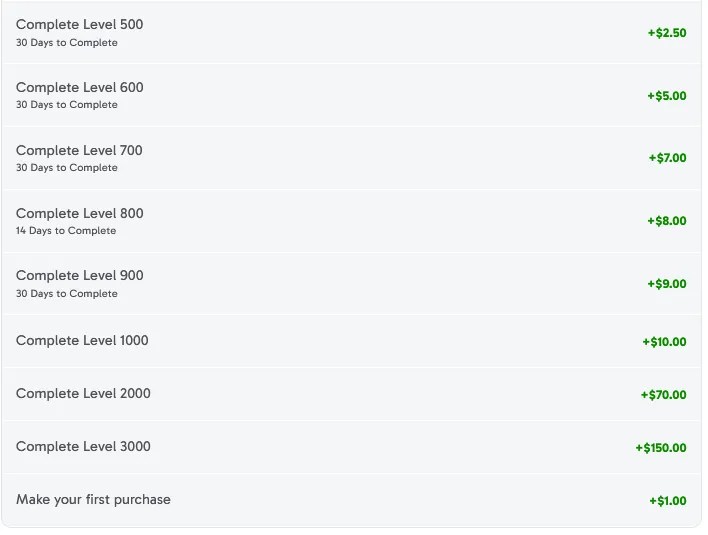This screenshot has width=708, height=535.
Task: Open the Complete Level 3000 goal
Action: pos(83,446)
